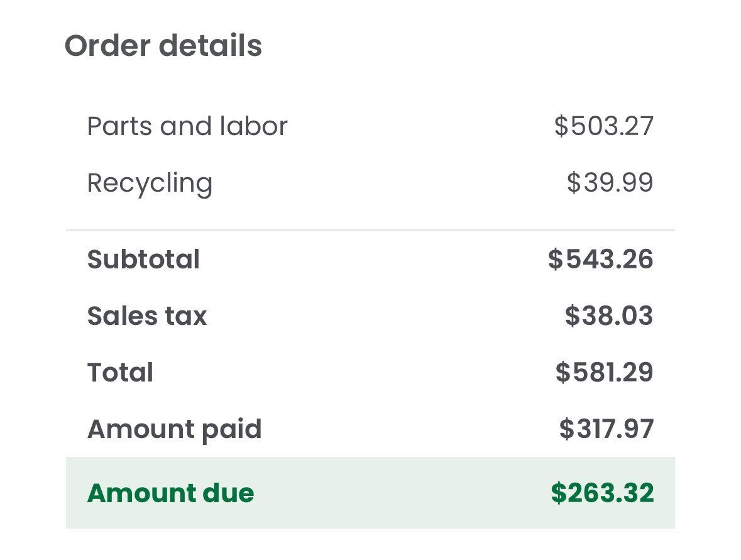This screenshot has height=560, width=741.
Task: Click the $39.99 recycling fee
Action: pyautogui.click(x=610, y=182)
